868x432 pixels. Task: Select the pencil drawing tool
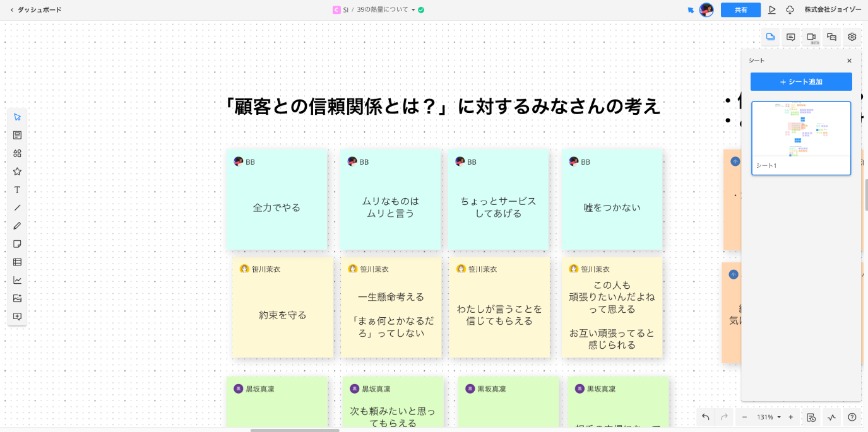17,226
